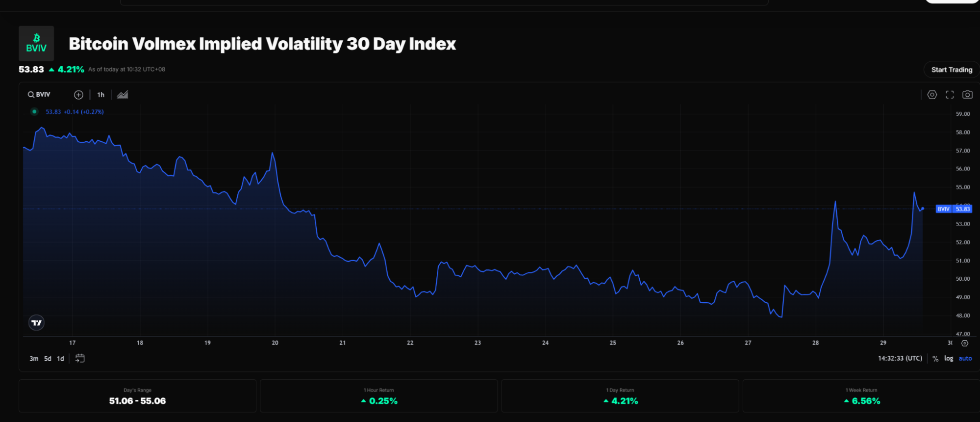The image size is (980, 422).
Task: Take a chart snapshot with camera icon
Action: pyautogui.click(x=967, y=95)
